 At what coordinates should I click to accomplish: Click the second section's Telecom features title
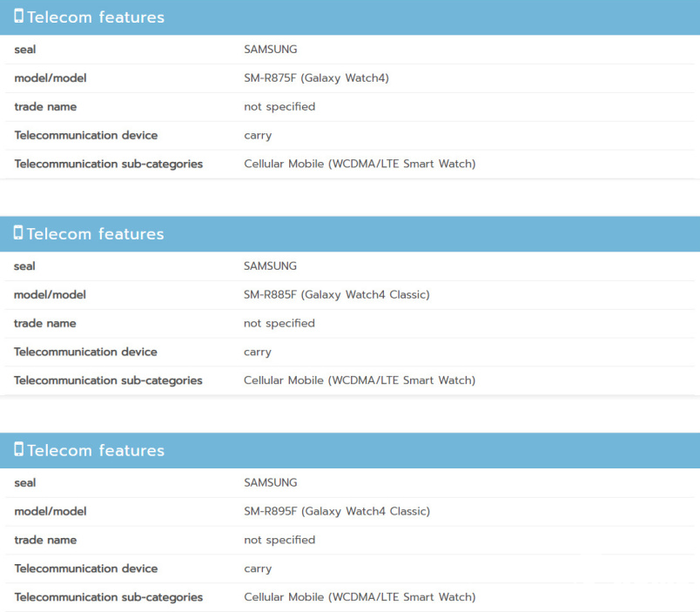tap(96, 234)
